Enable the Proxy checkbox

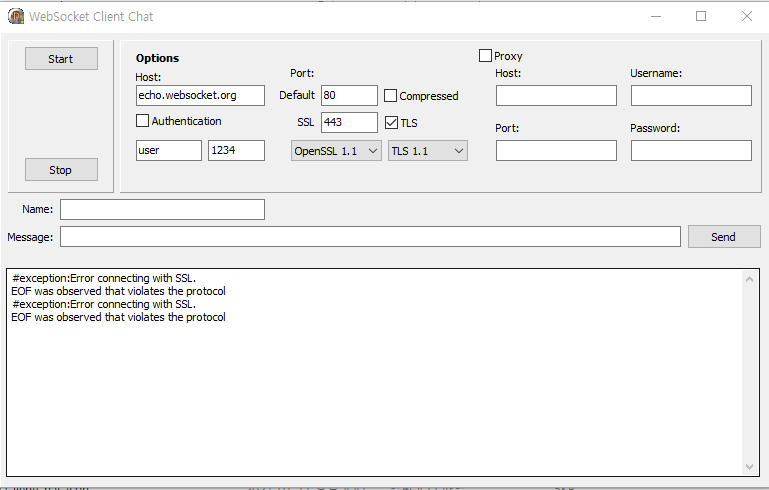[x=486, y=56]
